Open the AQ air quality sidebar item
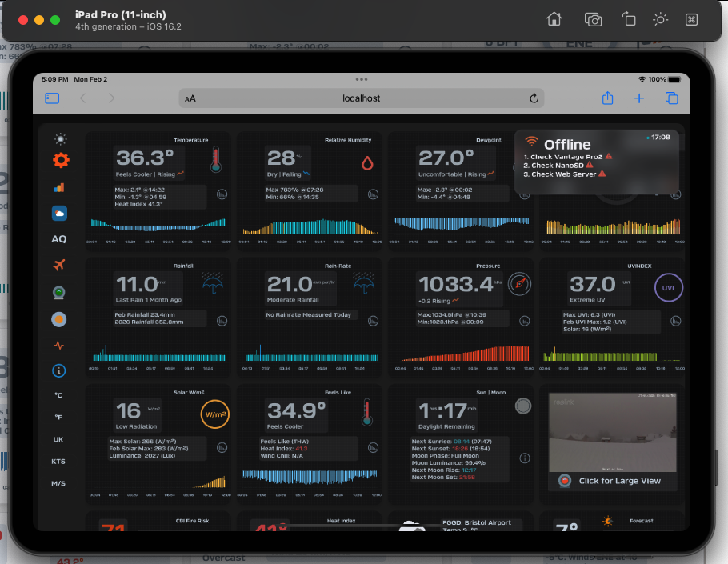Viewport: 728px width, 564px height. point(59,239)
